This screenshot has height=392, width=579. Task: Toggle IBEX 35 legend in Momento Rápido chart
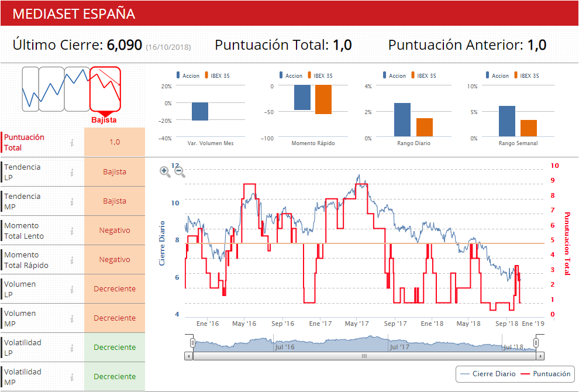pos(320,75)
